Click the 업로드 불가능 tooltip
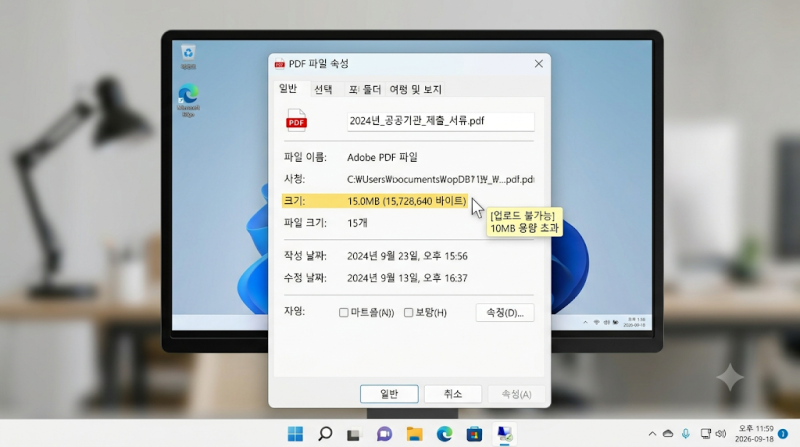 (x=524, y=222)
